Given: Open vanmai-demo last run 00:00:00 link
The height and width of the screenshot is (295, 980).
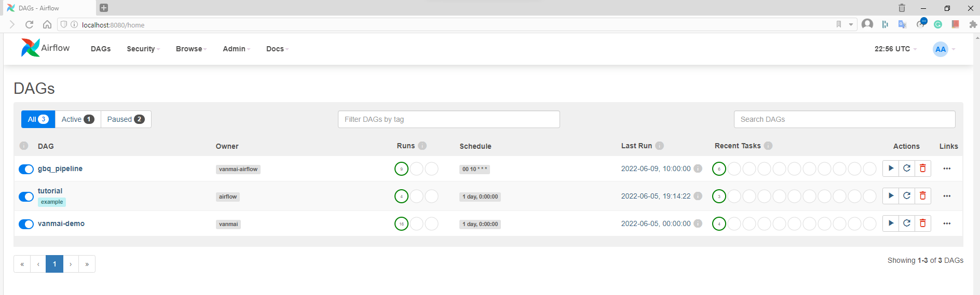Looking at the screenshot, I should pyautogui.click(x=656, y=223).
